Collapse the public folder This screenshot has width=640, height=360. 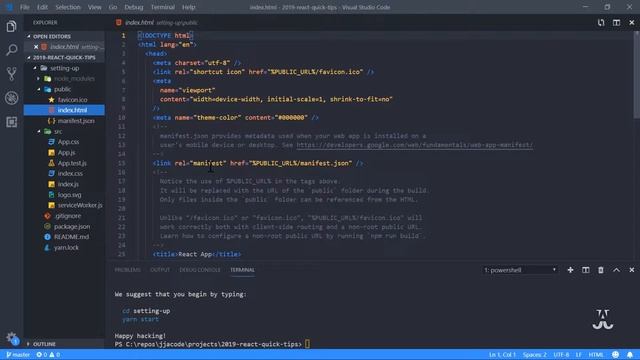coord(64,89)
